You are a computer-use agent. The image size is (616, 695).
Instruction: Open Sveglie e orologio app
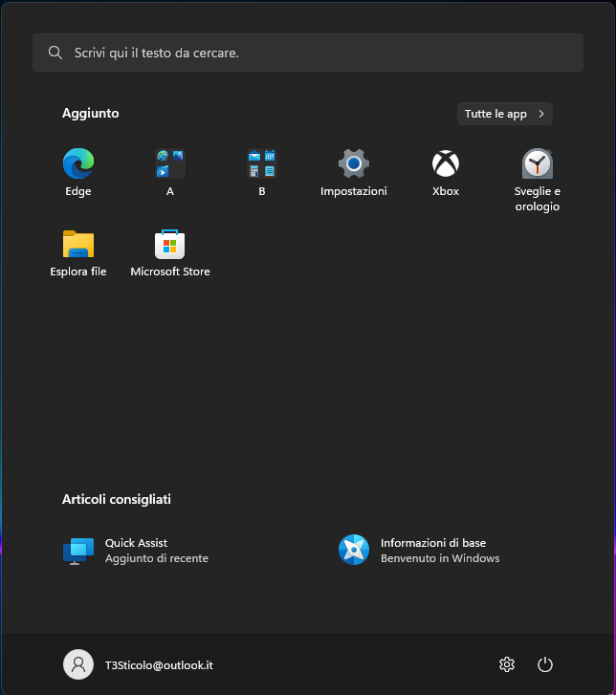click(538, 180)
